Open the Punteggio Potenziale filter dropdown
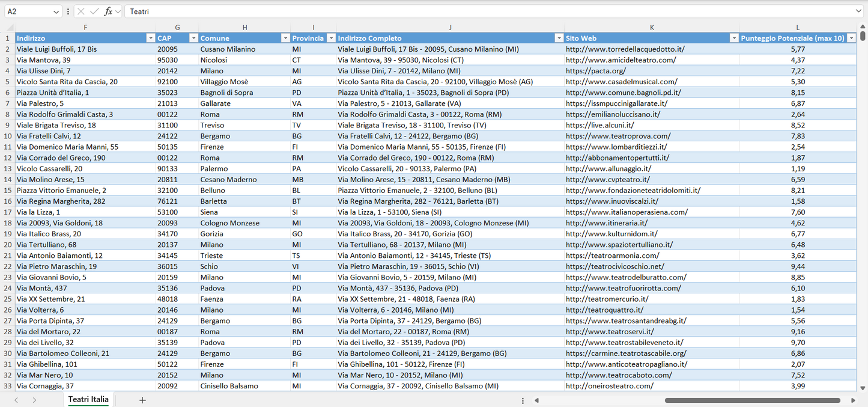Viewport: 868px width, 407px height. [x=852, y=38]
